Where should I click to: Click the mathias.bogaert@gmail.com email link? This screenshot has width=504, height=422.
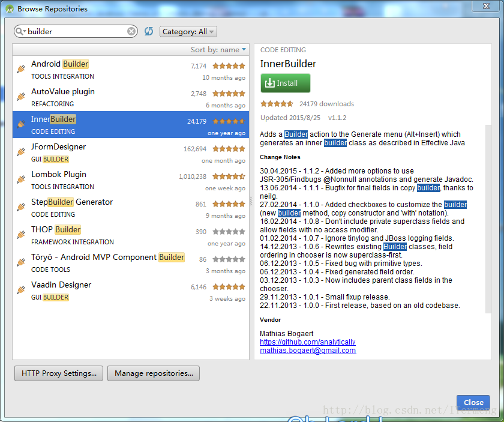coord(308,351)
